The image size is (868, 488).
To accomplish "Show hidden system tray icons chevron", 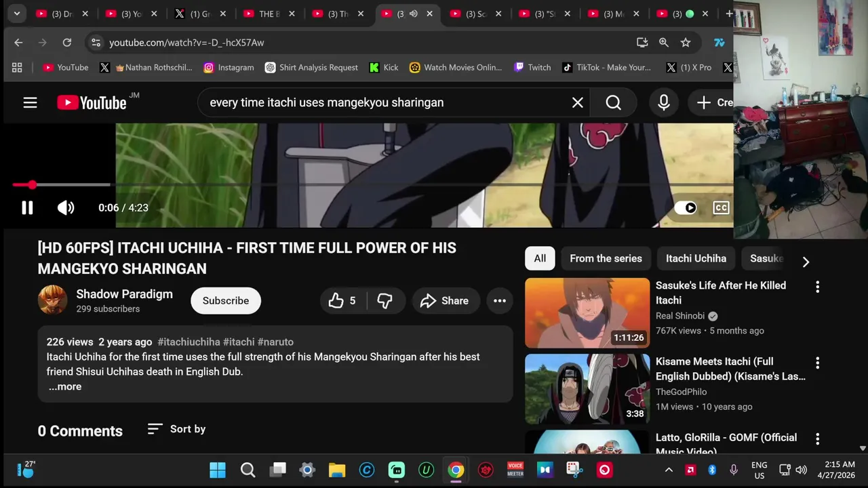I will [669, 470].
